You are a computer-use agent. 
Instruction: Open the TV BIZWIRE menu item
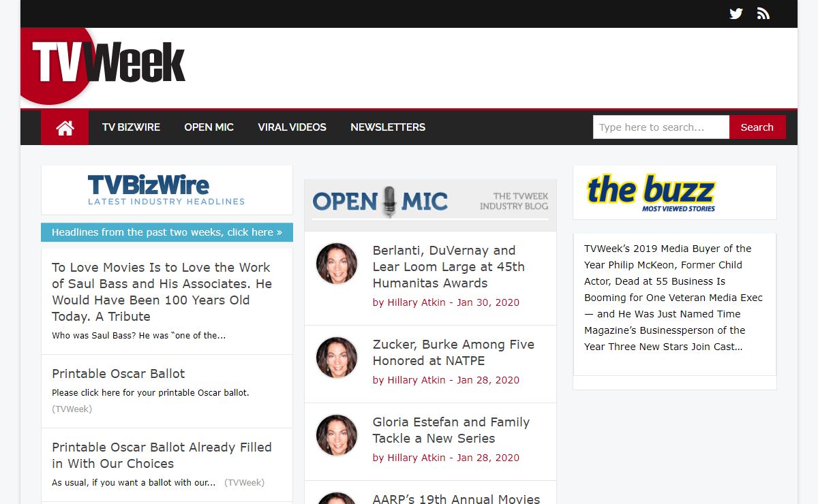coord(131,127)
